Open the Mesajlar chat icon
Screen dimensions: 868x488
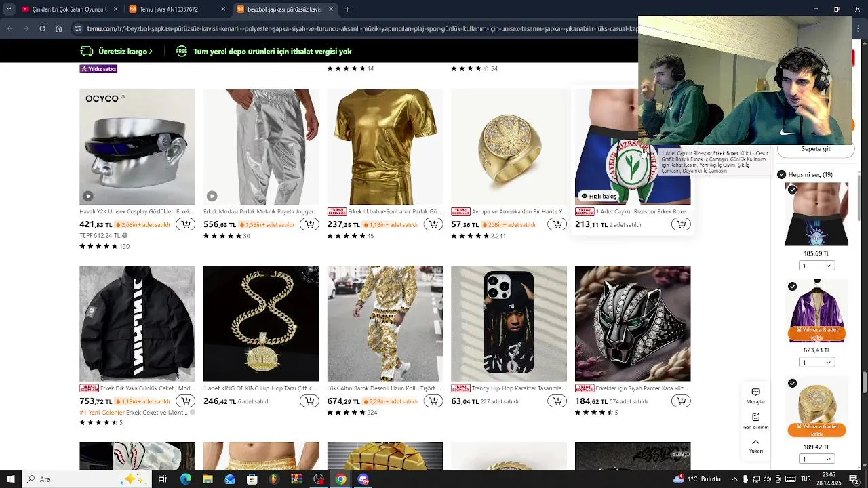click(755, 396)
